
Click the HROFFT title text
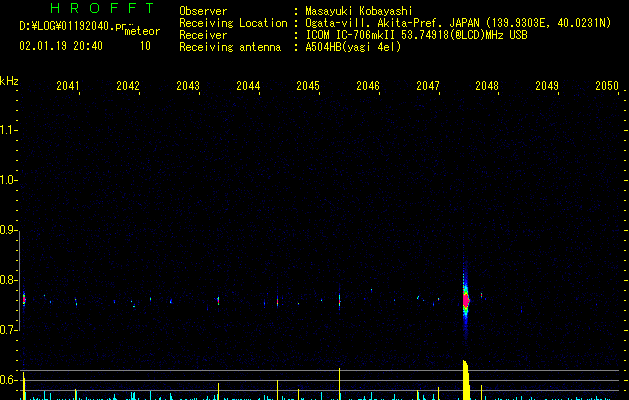pyautogui.click(x=102, y=8)
